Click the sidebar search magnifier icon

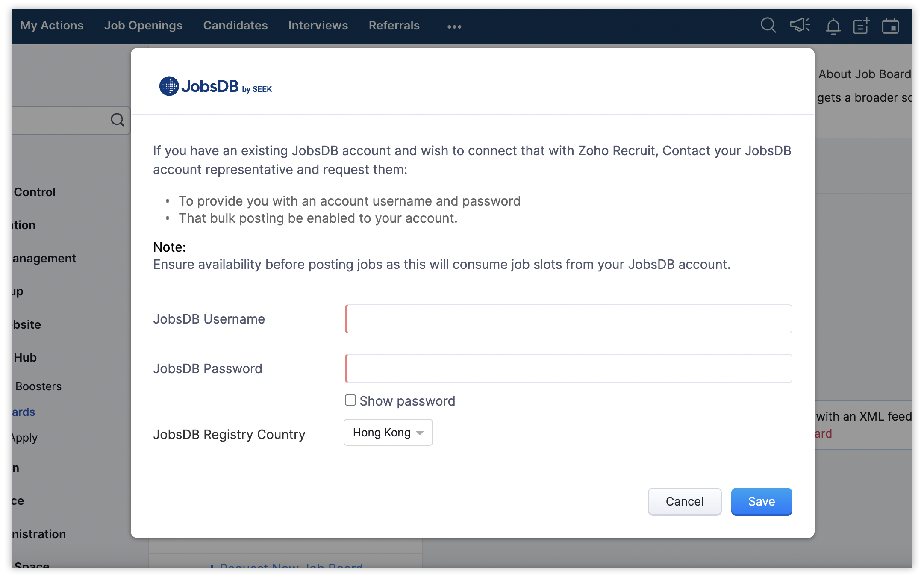click(x=118, y=120)
